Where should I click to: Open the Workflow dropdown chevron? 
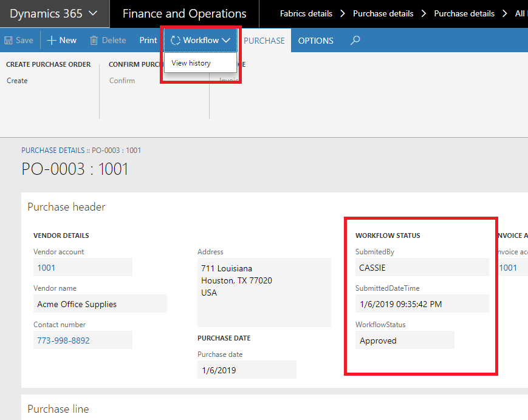coord(226,39)
